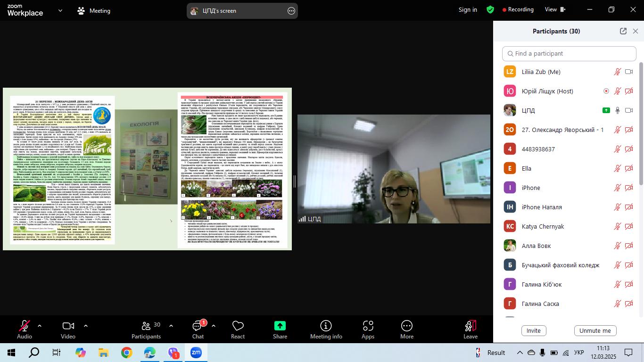Viewport: 644px width, 362px height.
Task: Click the Unmute me button
Action: (x=595, y=330)
